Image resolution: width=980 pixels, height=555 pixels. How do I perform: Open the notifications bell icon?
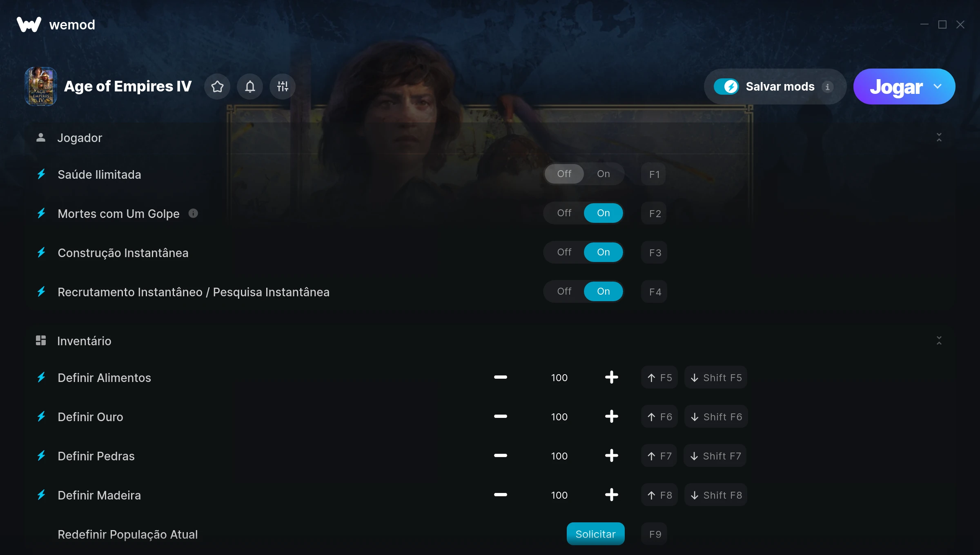(x=250, y=87)
